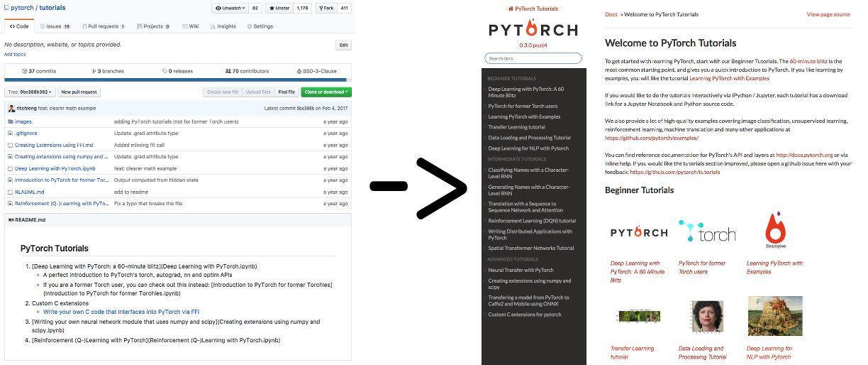Select Custom C extensions for pytorch in sidebar
The image size is (868, 365).
point(525,315)
